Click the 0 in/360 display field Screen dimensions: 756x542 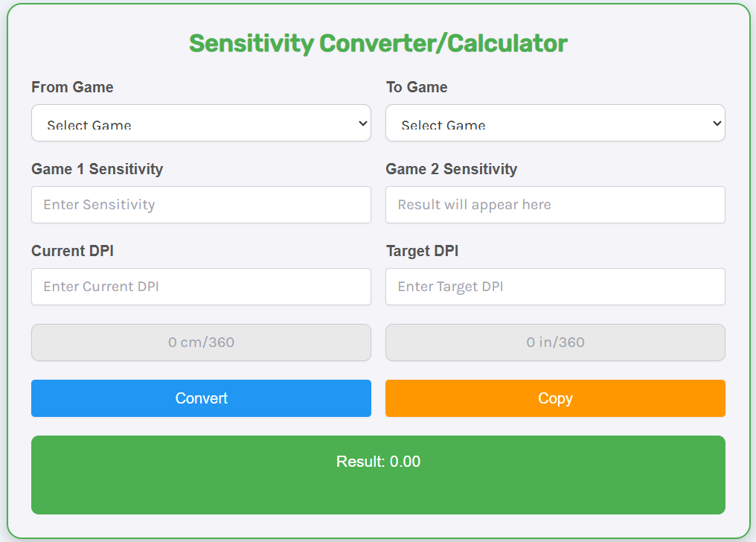point(555,342)
